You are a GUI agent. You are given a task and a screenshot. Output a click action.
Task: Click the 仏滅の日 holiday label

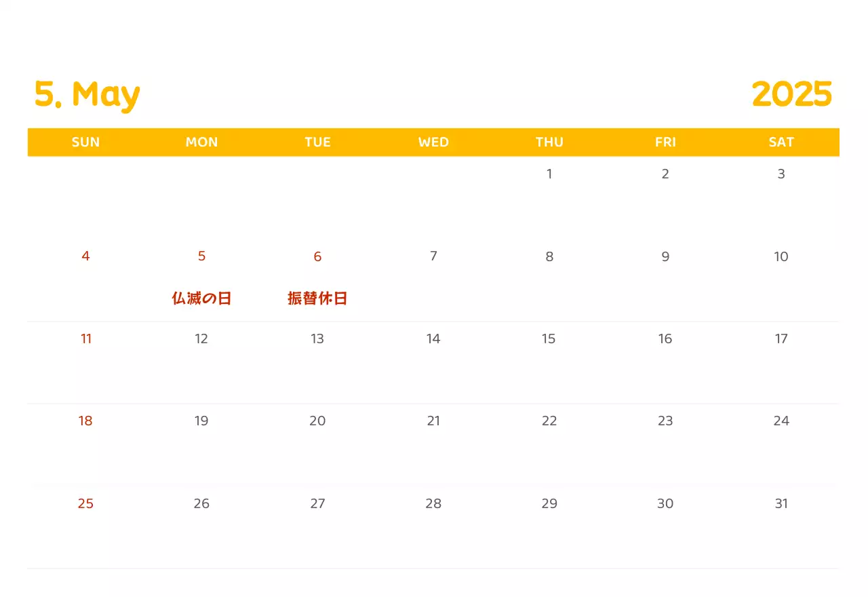point(201,298)
